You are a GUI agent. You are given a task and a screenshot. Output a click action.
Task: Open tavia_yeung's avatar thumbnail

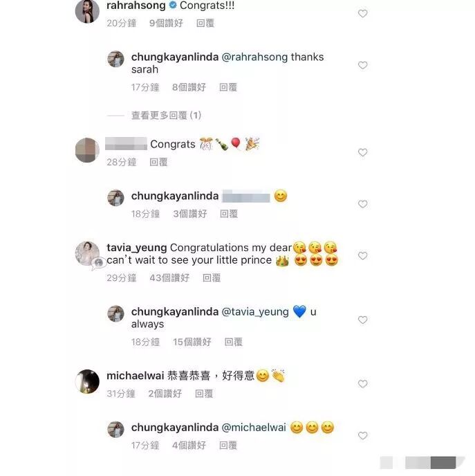click(x=87, y=253)
